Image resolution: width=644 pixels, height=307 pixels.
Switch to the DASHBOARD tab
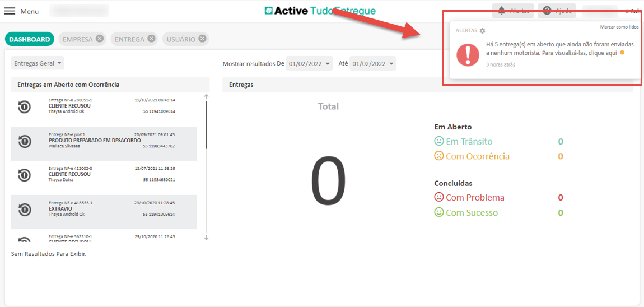[30, 39]
